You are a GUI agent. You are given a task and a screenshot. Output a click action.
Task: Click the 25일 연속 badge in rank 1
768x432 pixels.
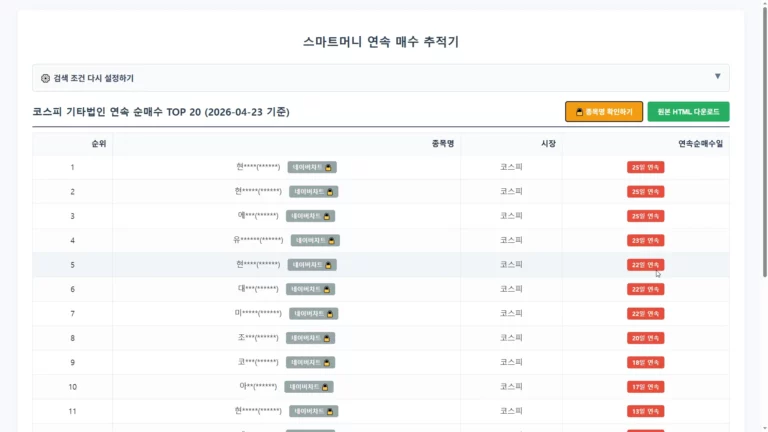point(646,167)
